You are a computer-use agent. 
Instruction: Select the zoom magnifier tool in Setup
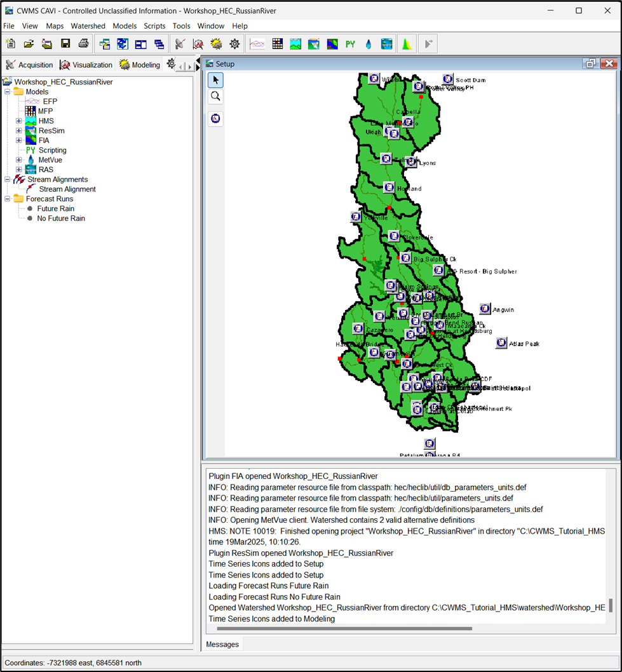(215, 97)
